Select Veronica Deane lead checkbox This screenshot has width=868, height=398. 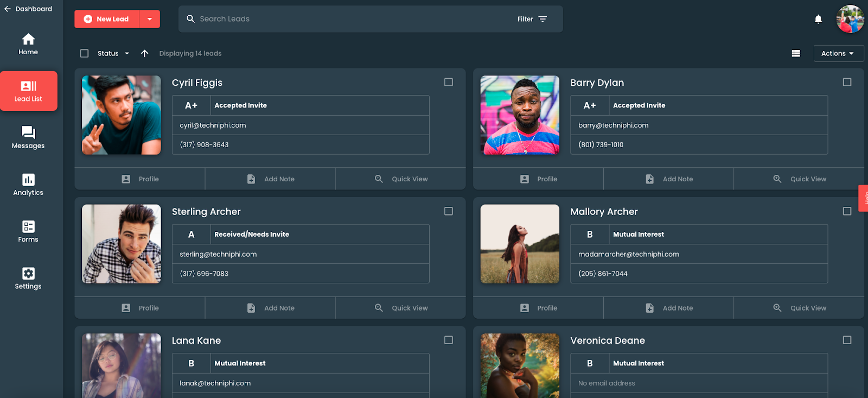click(847, 340)
